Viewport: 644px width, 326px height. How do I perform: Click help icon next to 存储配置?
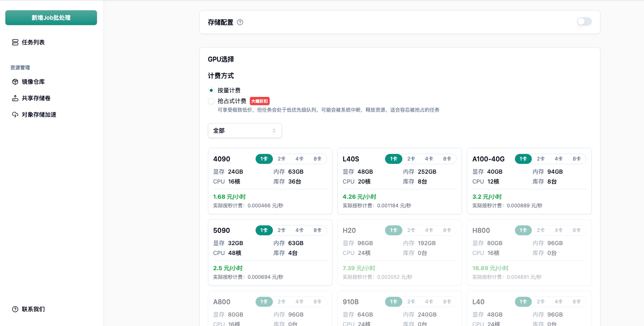pos(240,22)
